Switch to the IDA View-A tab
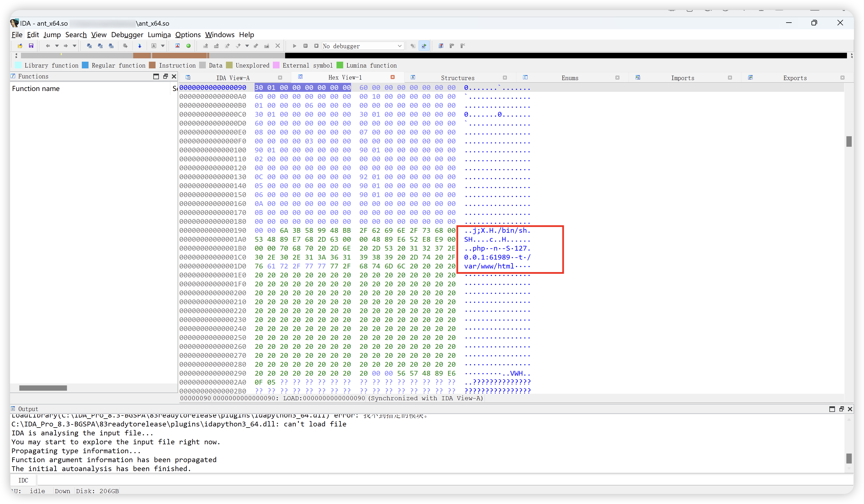Image resolution: width=864 pixels, height=504 pixels. click(233, 78)
